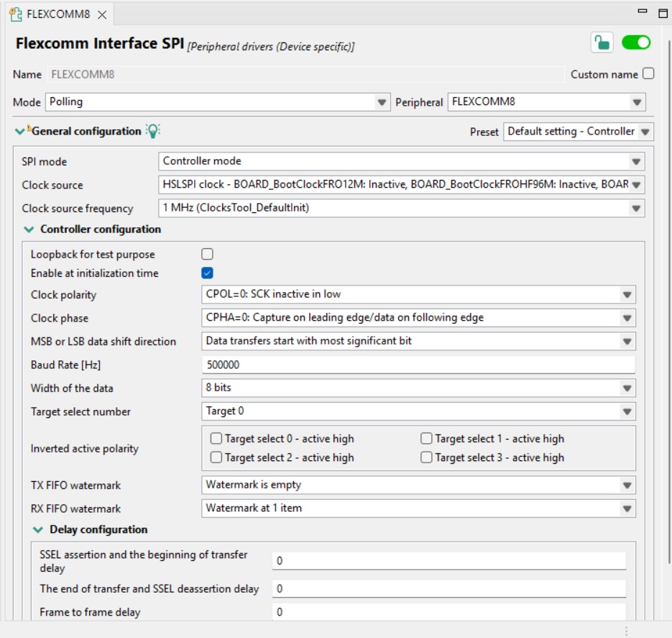This screenshot has height=638, width=672.
Task: Uncheck Enable at initialization time
Action: [x=208, y=273]
